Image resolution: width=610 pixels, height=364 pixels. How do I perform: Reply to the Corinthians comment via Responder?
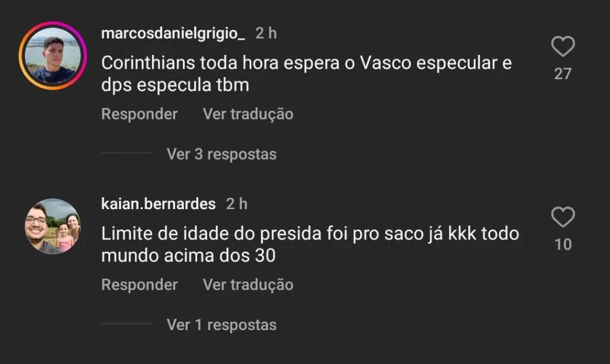[x=139, y=114]
